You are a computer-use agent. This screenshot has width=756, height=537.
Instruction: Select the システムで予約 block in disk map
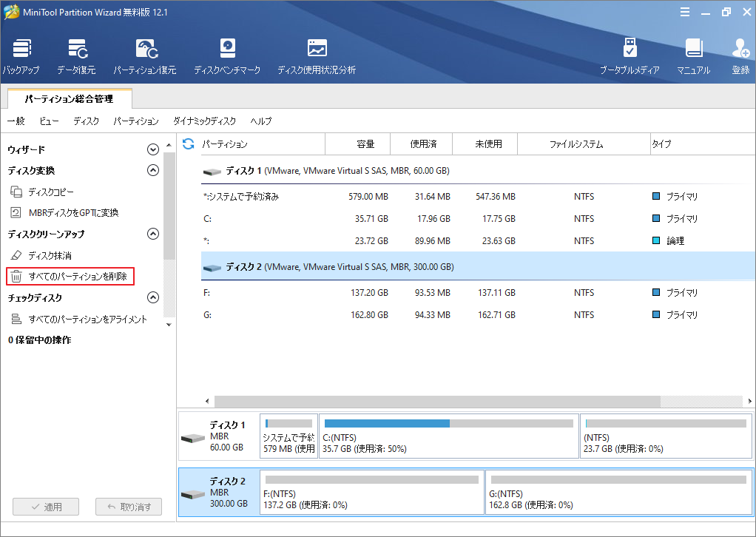[288, 436]
